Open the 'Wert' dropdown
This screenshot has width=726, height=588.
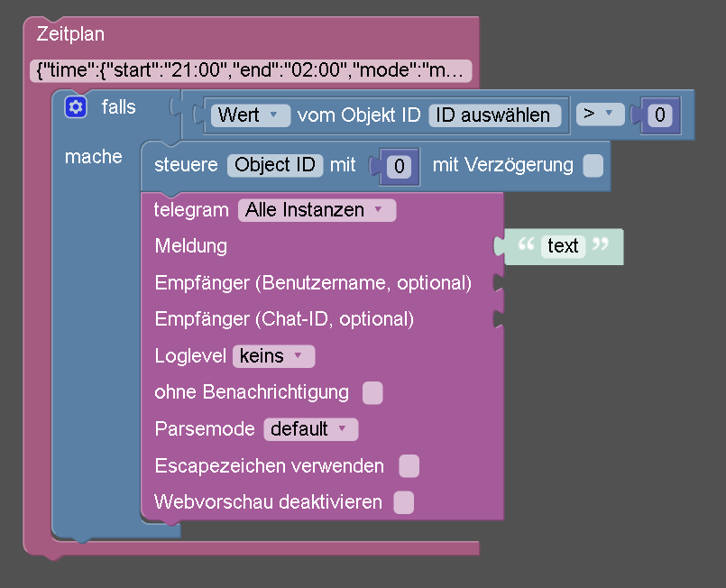[250, 115]
